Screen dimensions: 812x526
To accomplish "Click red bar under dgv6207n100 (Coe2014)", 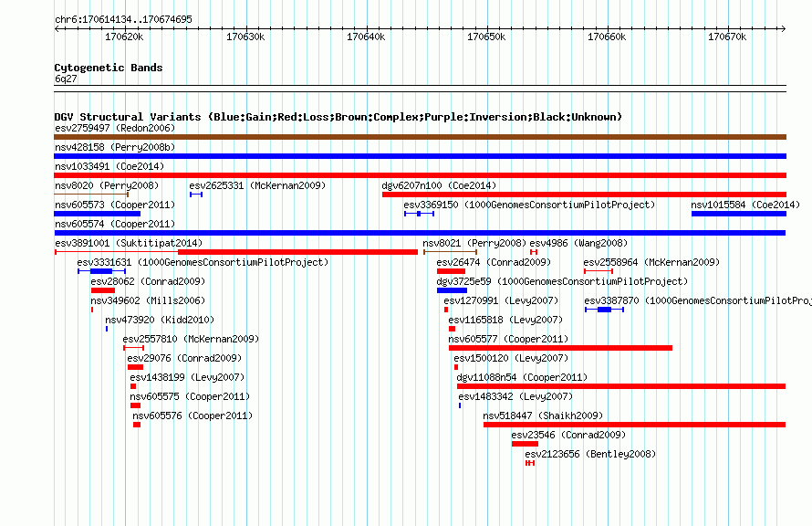I will (x=584, y=195).
